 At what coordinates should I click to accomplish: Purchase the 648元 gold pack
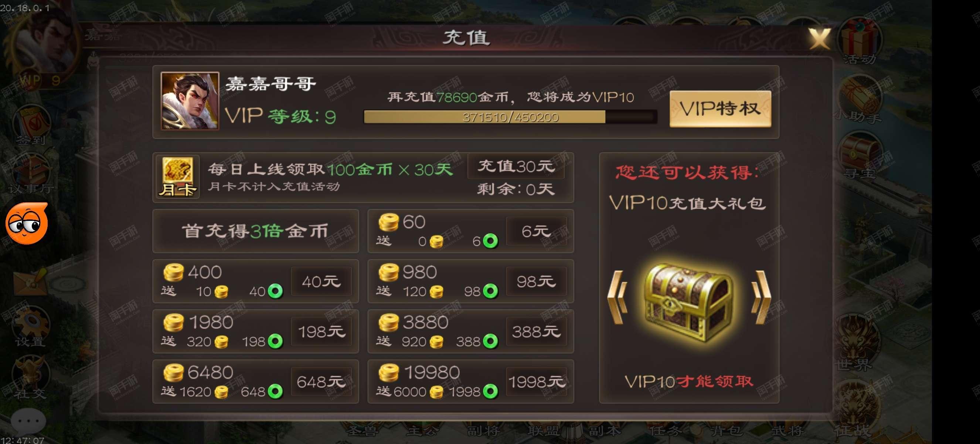point(321,381)
